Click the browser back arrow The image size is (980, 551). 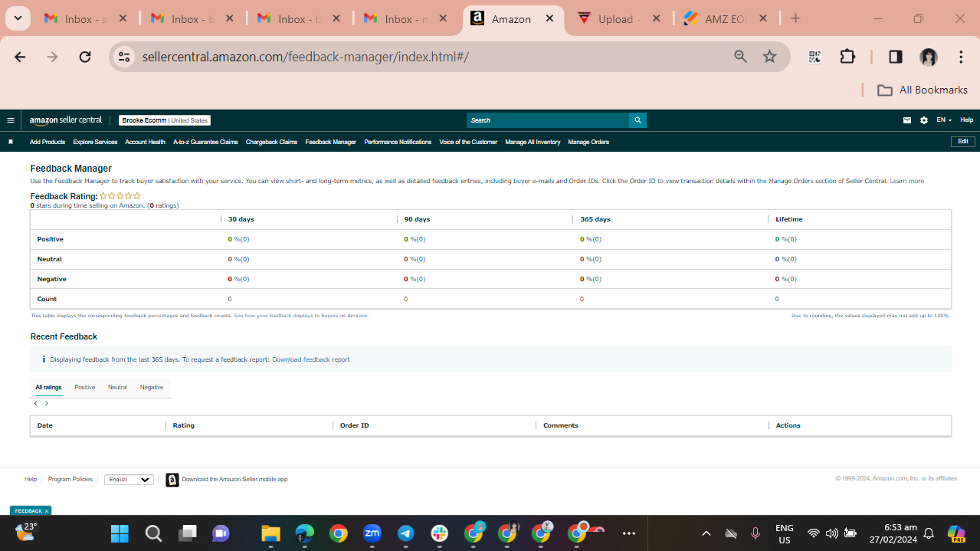tap(20, 57)
